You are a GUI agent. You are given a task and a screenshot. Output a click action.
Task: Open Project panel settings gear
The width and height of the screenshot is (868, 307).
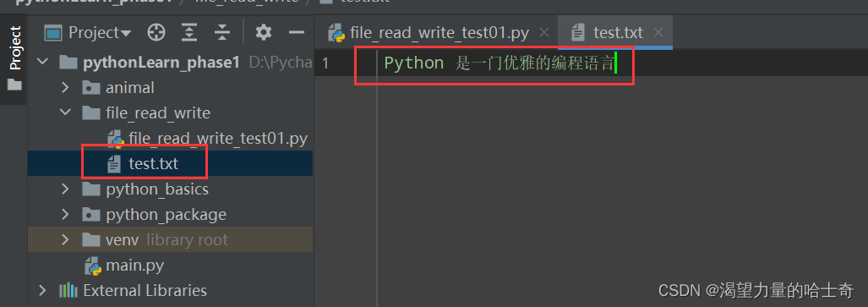tap(264, 33)
